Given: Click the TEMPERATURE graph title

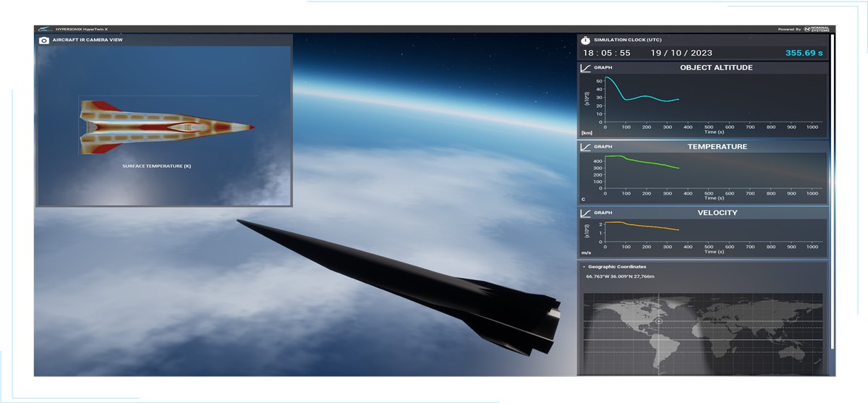Looking at the screenshot, I should [x=717, y=147].
